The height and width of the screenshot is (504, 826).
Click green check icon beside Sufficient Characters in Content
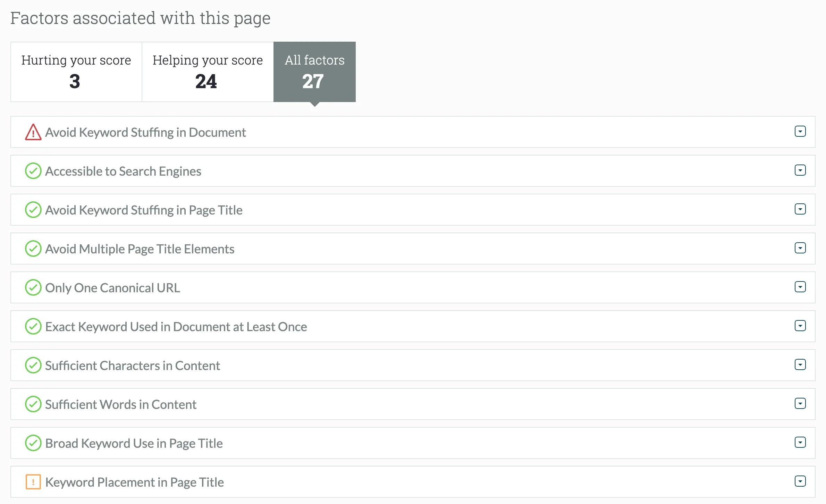[x=33, y=366]
